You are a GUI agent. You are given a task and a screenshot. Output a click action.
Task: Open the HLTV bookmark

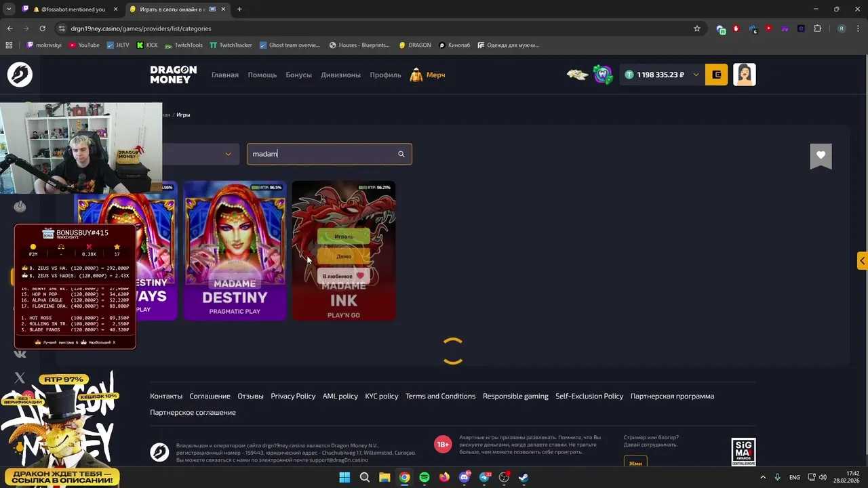118,45
